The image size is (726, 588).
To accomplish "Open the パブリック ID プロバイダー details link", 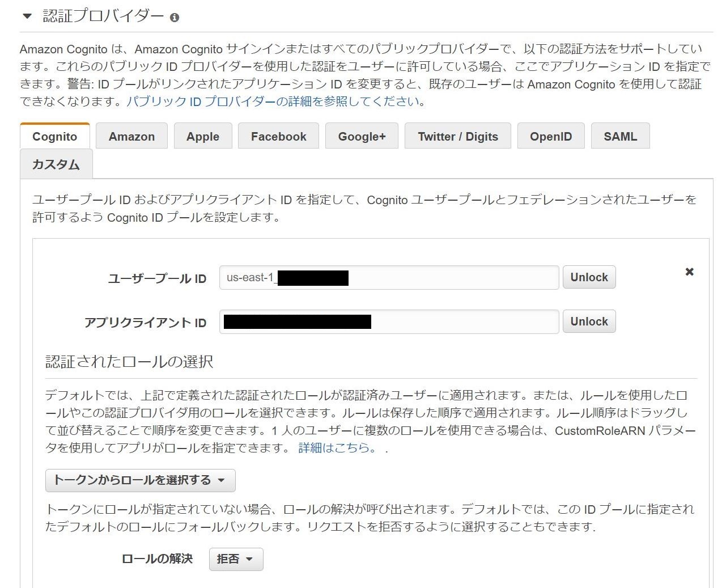I will coord(273,101).
